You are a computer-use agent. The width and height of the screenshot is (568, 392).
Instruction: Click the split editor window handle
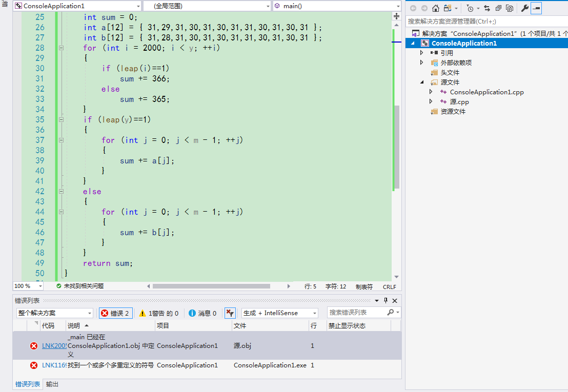coord(397,16)
